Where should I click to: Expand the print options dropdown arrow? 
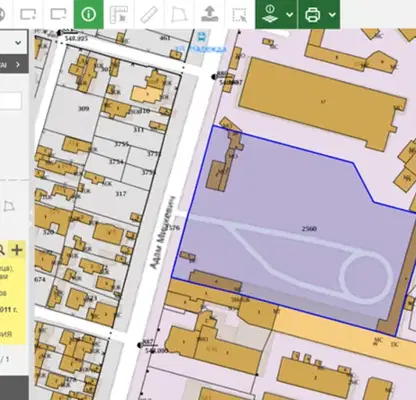(x=332, y=15)
